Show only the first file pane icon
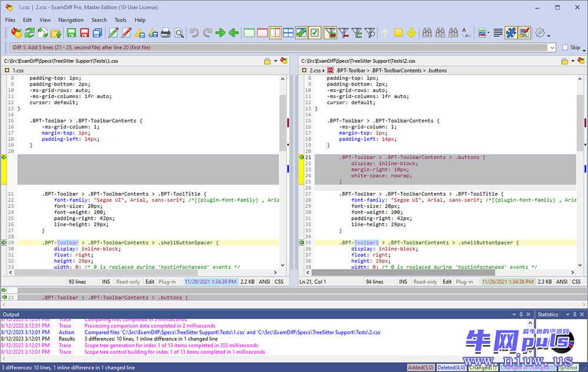This screenshot has width=588, height=372. tap(249, 33)
